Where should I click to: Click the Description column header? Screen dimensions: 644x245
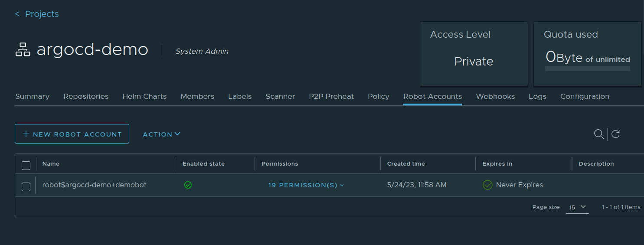click(596, 163)
